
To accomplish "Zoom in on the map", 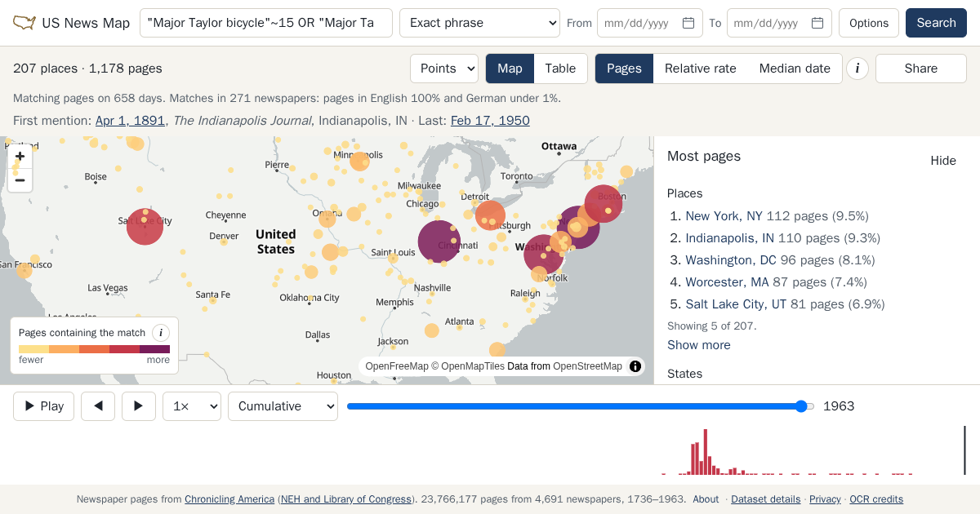I will (20, 156).
